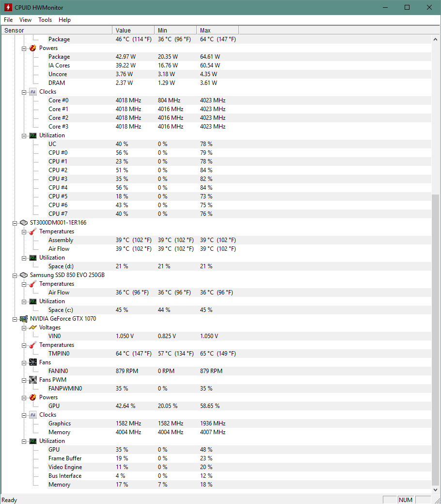The image size is (441, 504).
Task: Click the Fans PWM icon
Action: (x=33, y=380)
